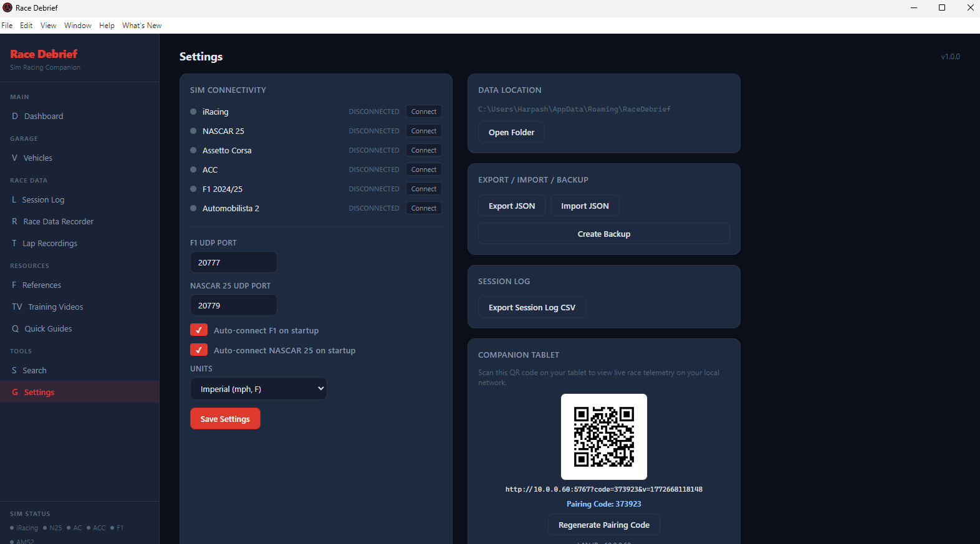This screenshot has width=980, height=544.
Task: Click iRacing indicator in Sim Status
Action: pyautogui.click(x=24, y=528)
